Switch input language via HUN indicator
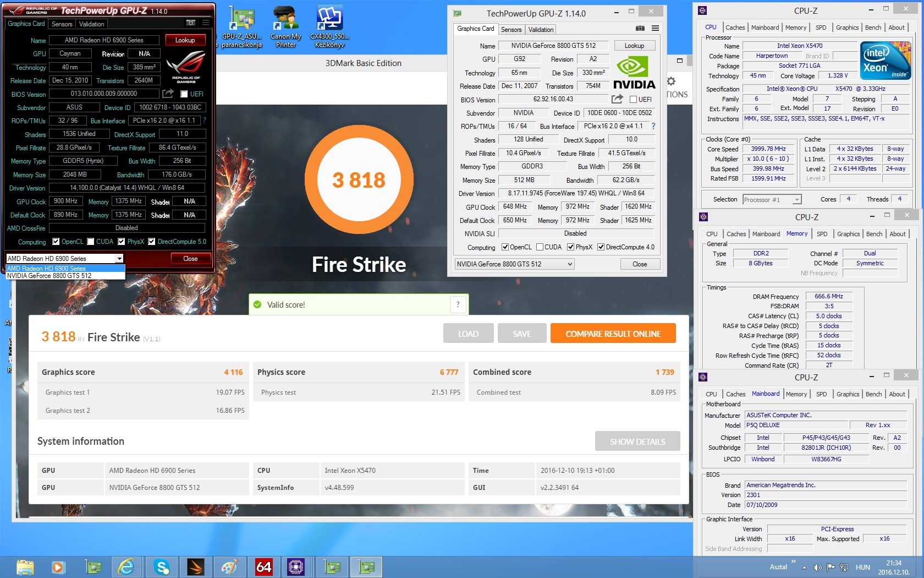This screenshot has width=924, height=578. pos(863,567)
